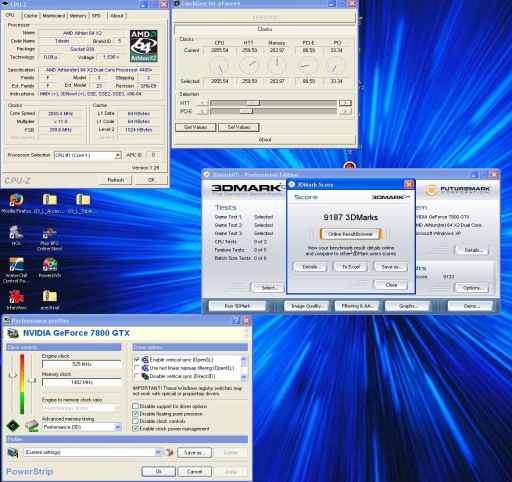
Task: Click the memory clock vertical slider thumb
Action: click(x=31, y=380)
